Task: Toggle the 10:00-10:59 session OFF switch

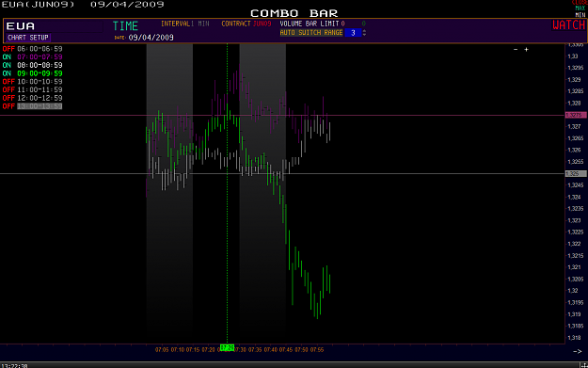Action: [8, 82]
